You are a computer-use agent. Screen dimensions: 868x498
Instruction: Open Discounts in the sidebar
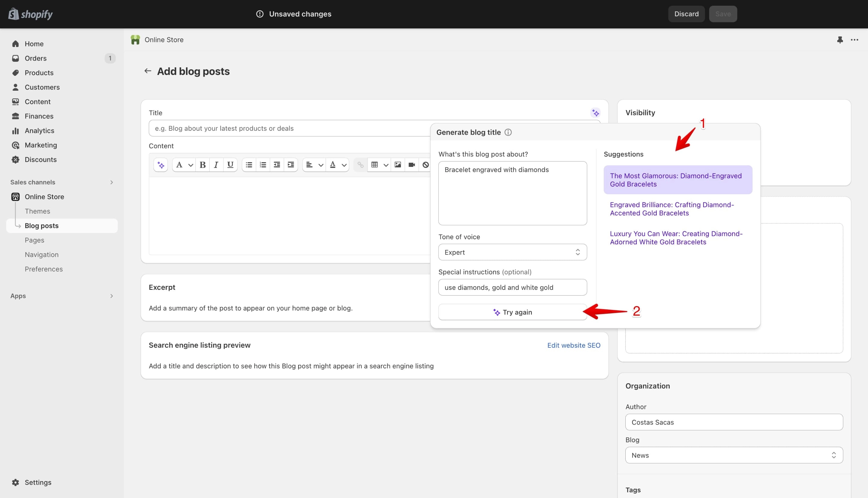[62, 160]
